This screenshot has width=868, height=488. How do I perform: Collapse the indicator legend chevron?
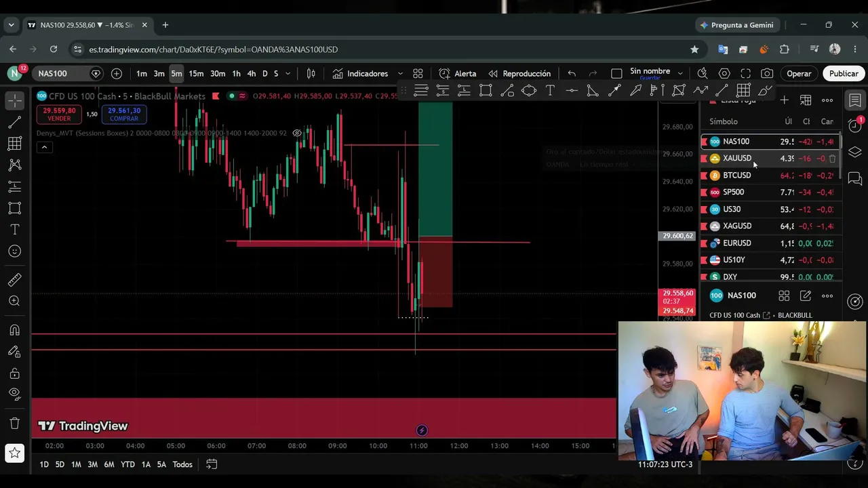coord(44,147)
